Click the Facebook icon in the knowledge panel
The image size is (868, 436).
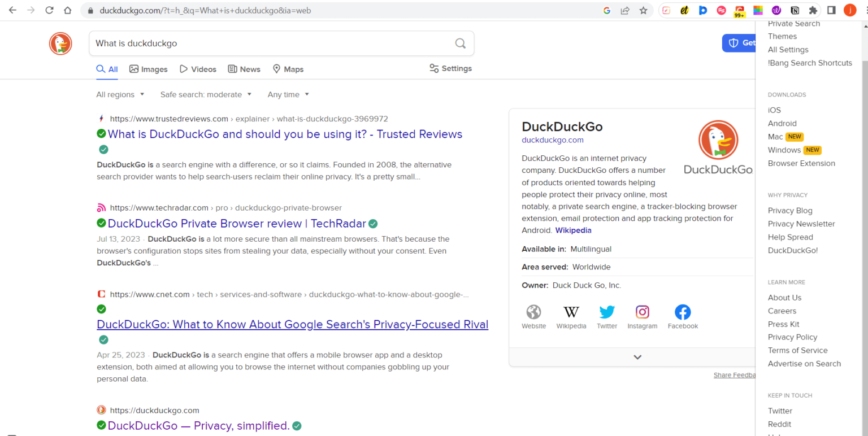click(x=683, y=312)
